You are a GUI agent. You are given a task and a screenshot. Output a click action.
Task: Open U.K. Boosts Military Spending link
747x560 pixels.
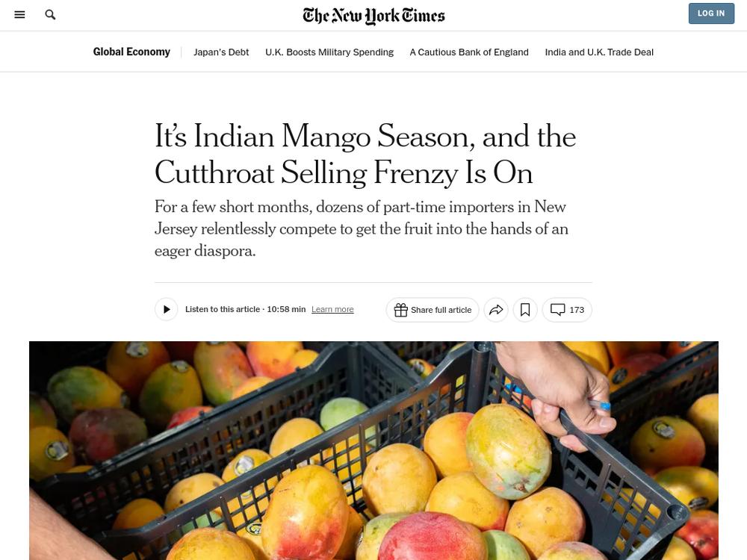(329, 52)
